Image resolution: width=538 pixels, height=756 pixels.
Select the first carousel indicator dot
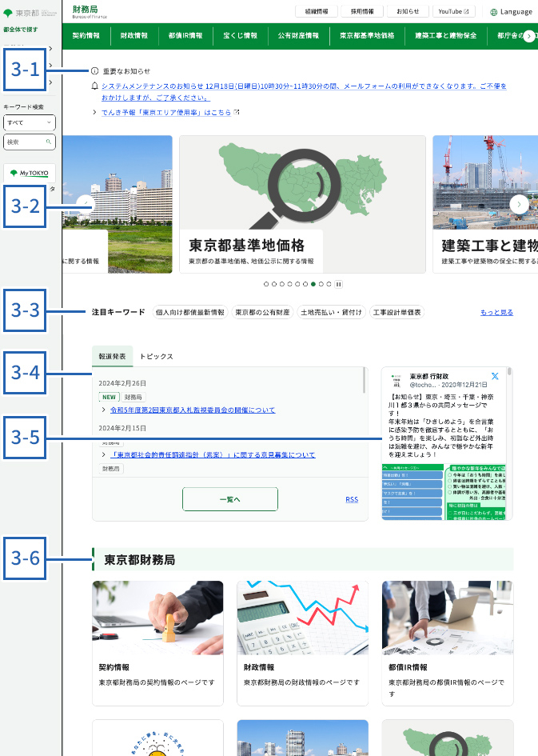click(x=266, y=284)
